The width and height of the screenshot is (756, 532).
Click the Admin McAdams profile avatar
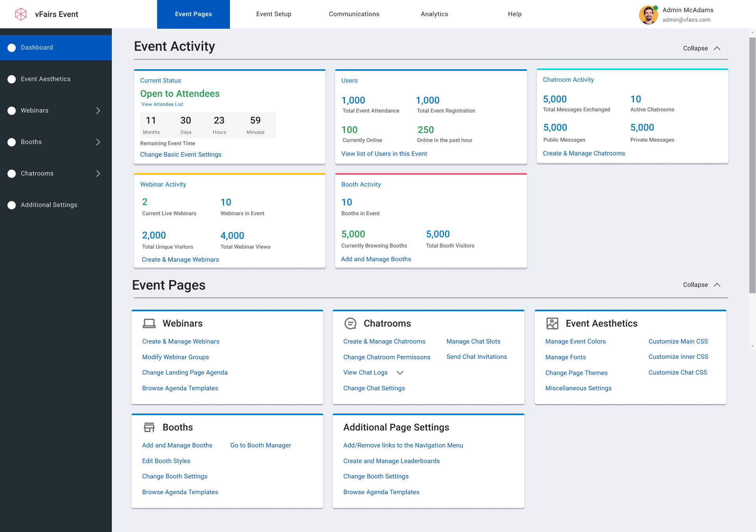click(648, 14)
